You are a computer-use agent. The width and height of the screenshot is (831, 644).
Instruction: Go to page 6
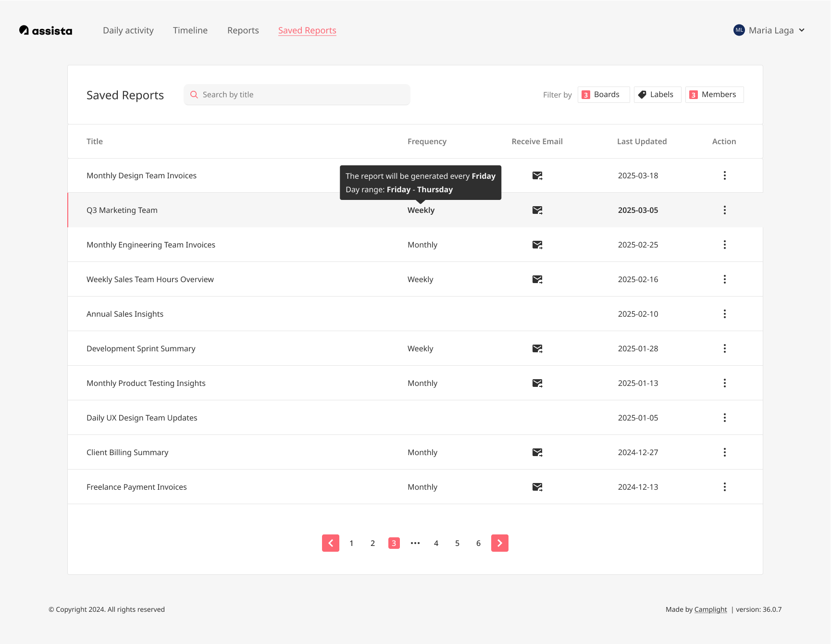[479, 543]
